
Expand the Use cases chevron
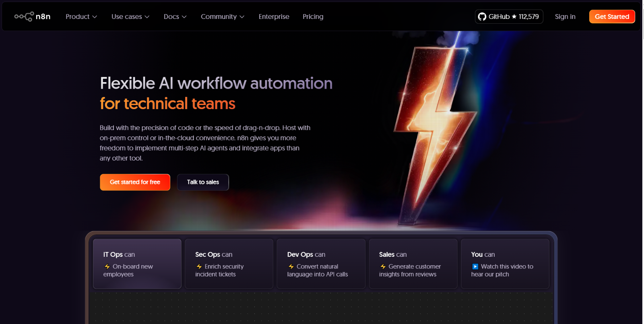147,17
